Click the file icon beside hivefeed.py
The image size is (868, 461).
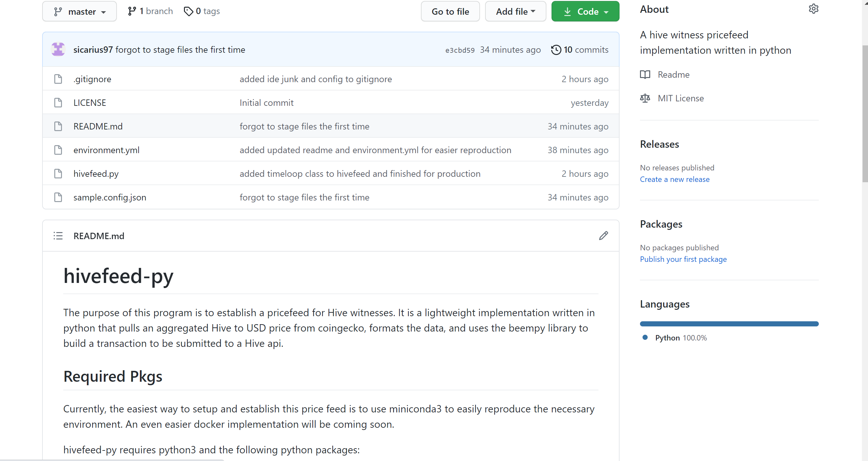click(x=58, y=174)
